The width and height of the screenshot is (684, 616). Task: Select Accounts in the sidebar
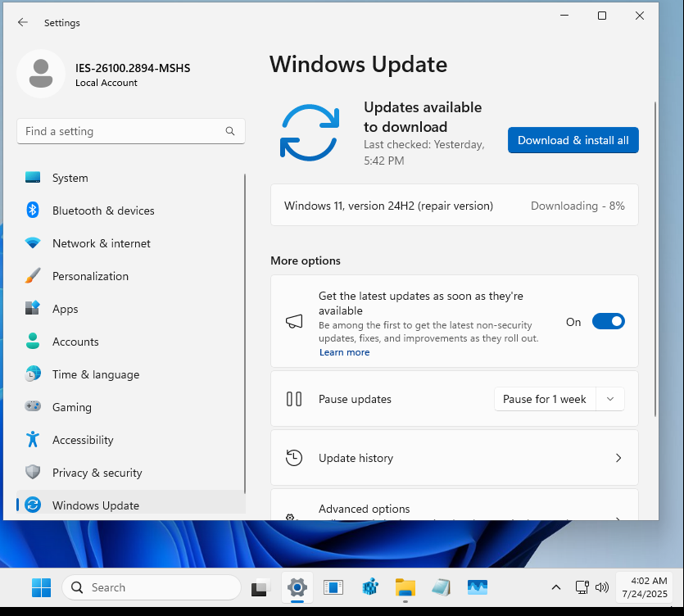point(130,341)
